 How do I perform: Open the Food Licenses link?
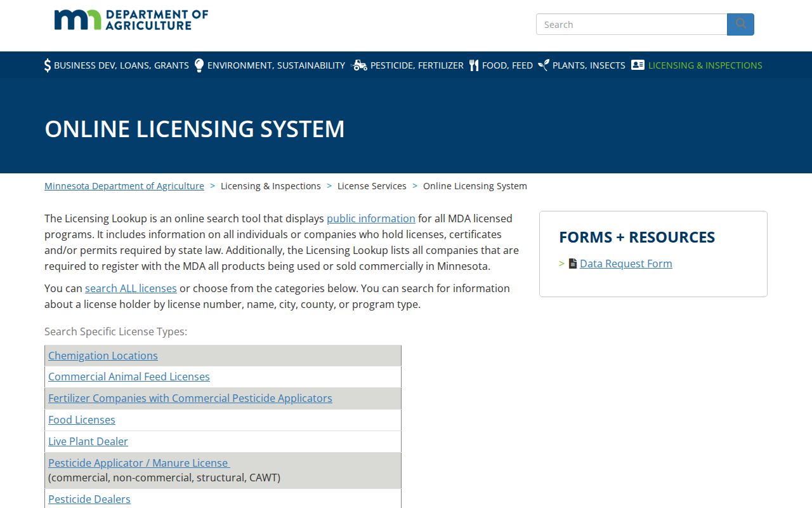82,420
